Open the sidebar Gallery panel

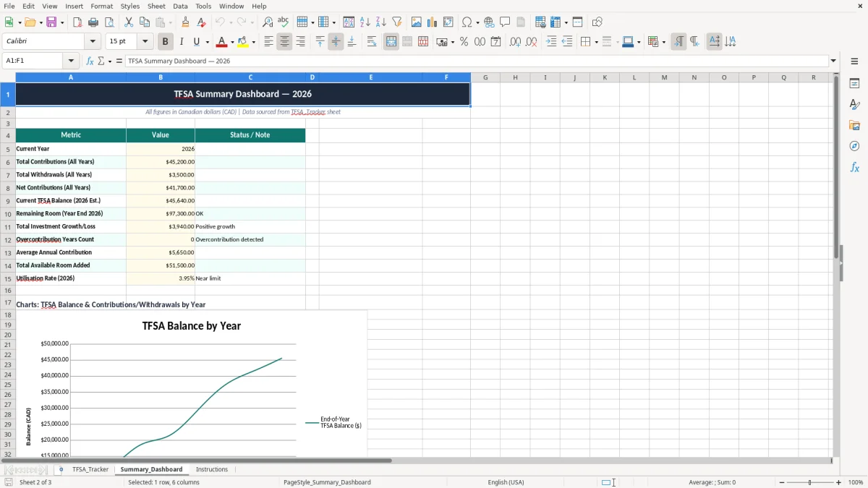[854, 126]
